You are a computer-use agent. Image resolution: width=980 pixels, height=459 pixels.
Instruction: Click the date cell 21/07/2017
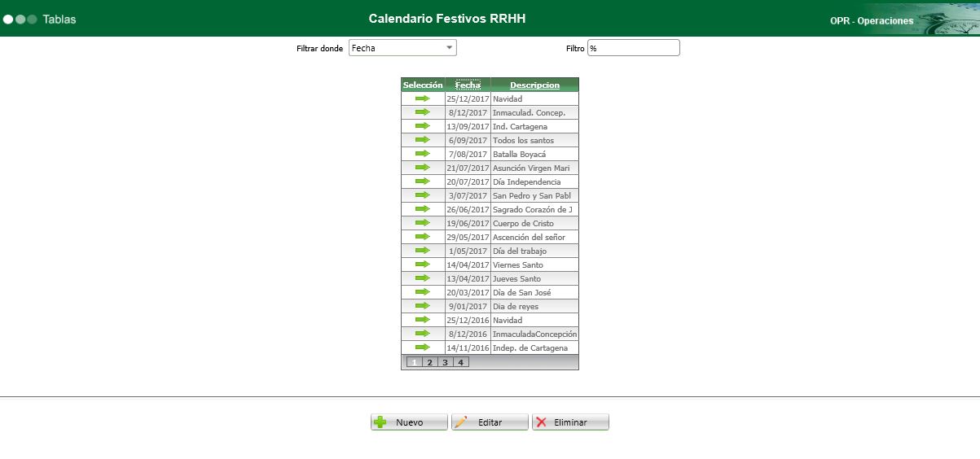468,168
